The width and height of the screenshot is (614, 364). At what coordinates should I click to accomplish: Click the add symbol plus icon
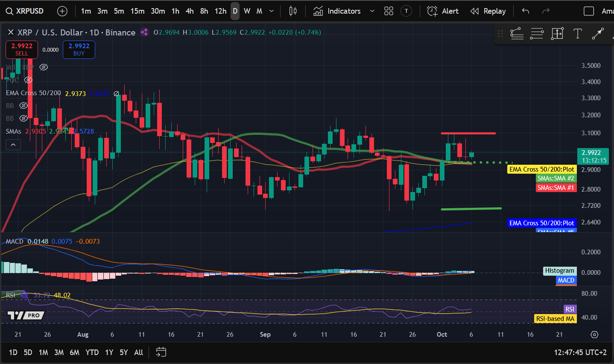62,11
